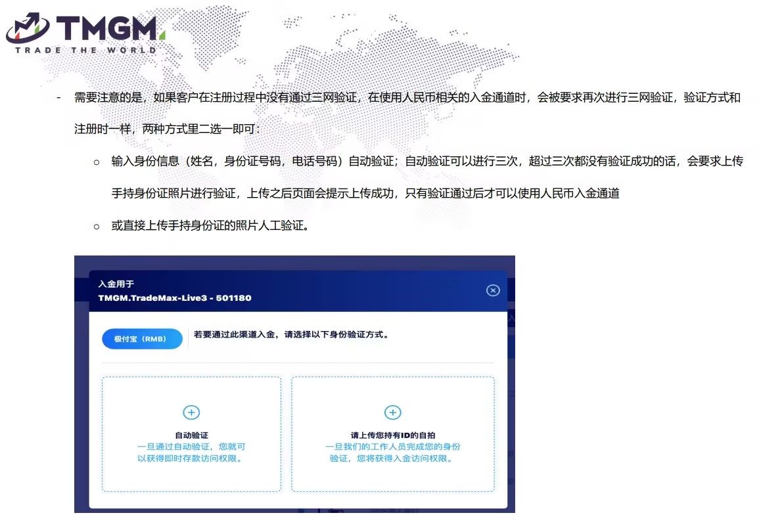Click the 若要通过此渠道入金 instruction text
Screen dimensions: 759x532
290,334
